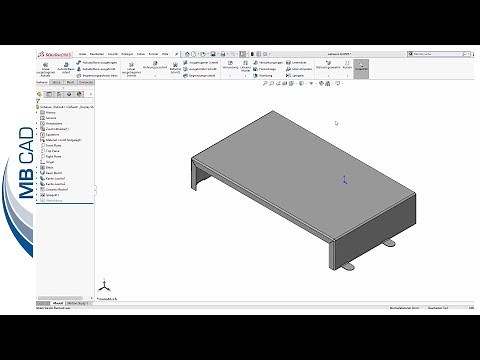Expand the Kante-Lasche1 feature node
The width and height of the screenshot is (480, 360).
click(x=37, y=178)
